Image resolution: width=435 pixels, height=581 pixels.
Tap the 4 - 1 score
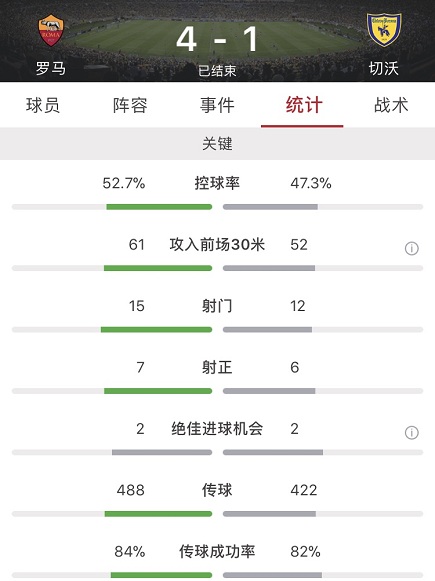[217, 39]
